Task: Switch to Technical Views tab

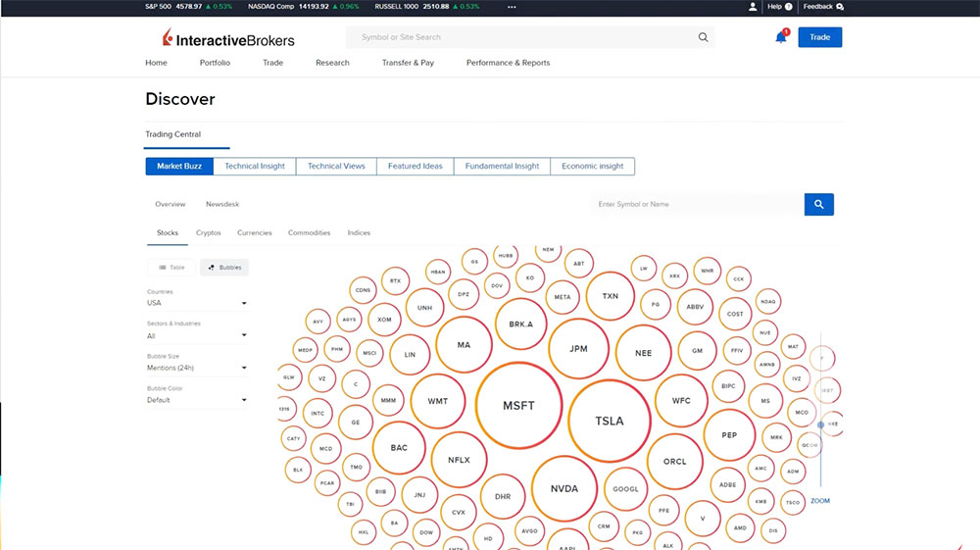Action: click(x=336, y=167)
